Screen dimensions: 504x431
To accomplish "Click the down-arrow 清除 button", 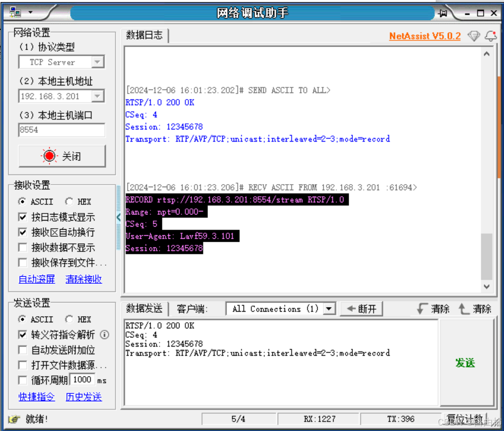I will [x=433, y=309].
